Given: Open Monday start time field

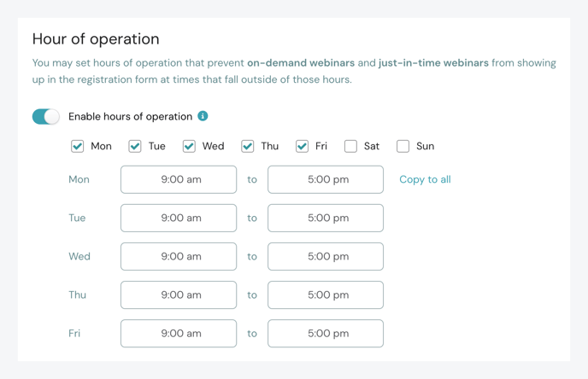Looking at the screenshot, I should [179, 179].
